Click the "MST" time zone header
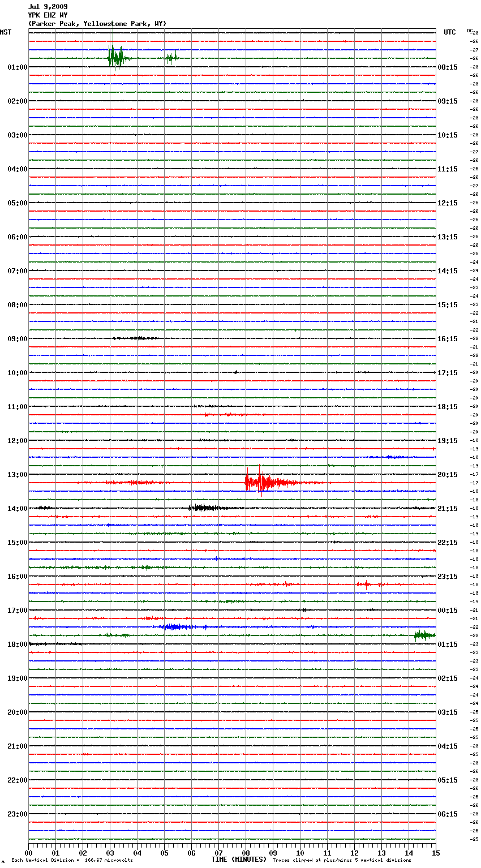Image resolution: width=481 pixels, height=868 pixels. [6, 32]
